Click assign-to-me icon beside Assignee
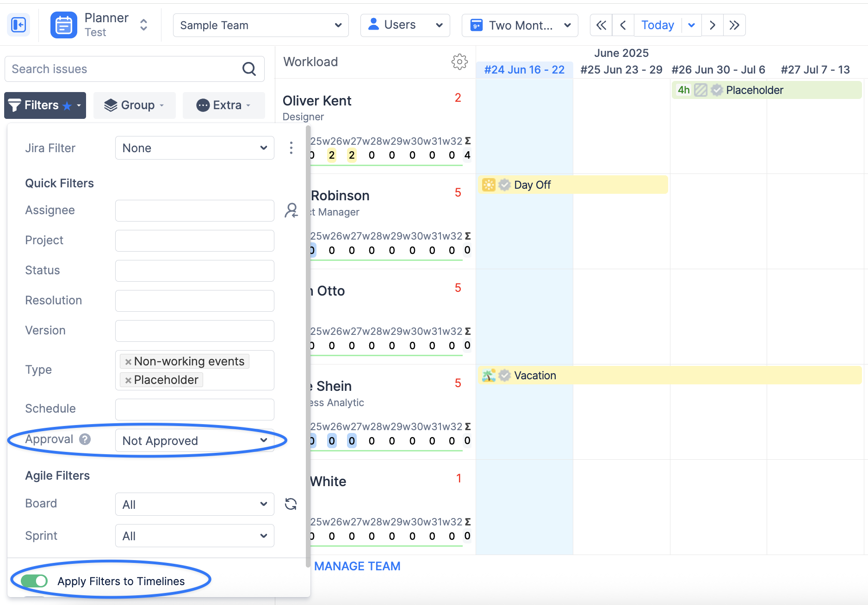This screenshot has width=868, height=605. coord(291,210)
